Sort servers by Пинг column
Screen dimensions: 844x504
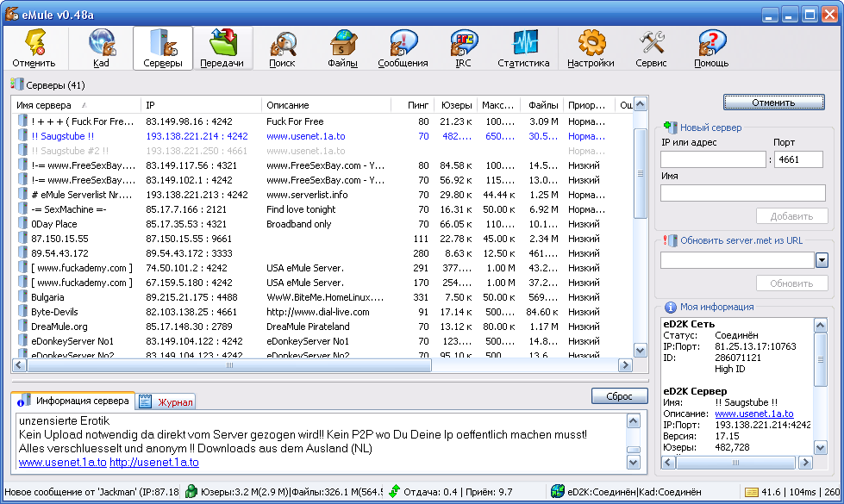click(x=412, y=105)
